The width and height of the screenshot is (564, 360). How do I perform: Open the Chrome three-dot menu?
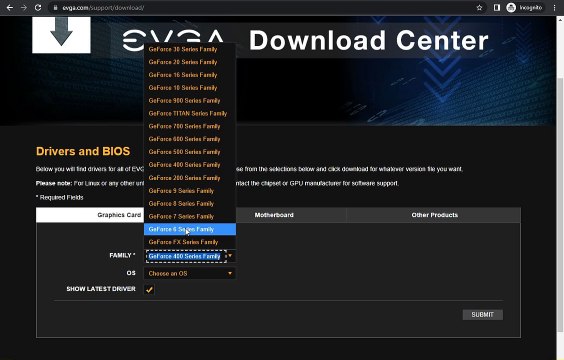click(554, 8)
